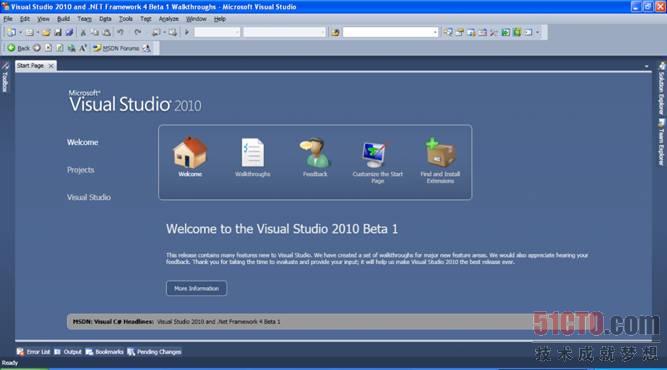Screen dimensions: 667x370
Task: Open the Edit menu
Action: coord(25,19)
